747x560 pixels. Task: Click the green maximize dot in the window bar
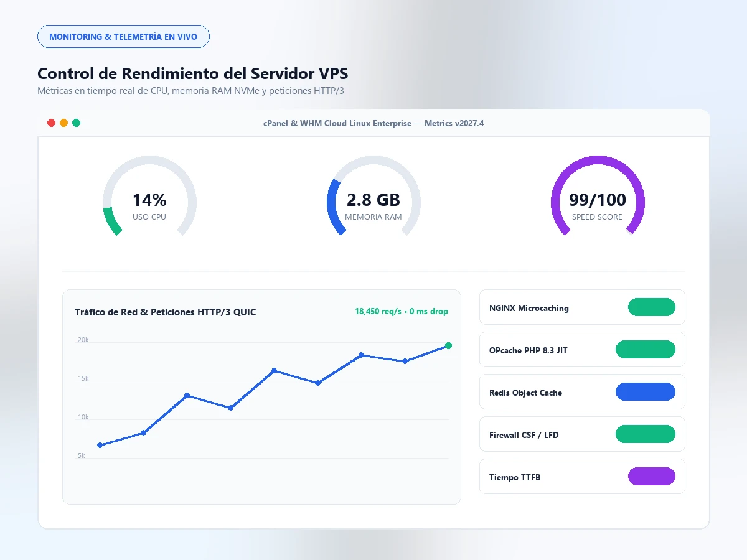tap(76, 123)
